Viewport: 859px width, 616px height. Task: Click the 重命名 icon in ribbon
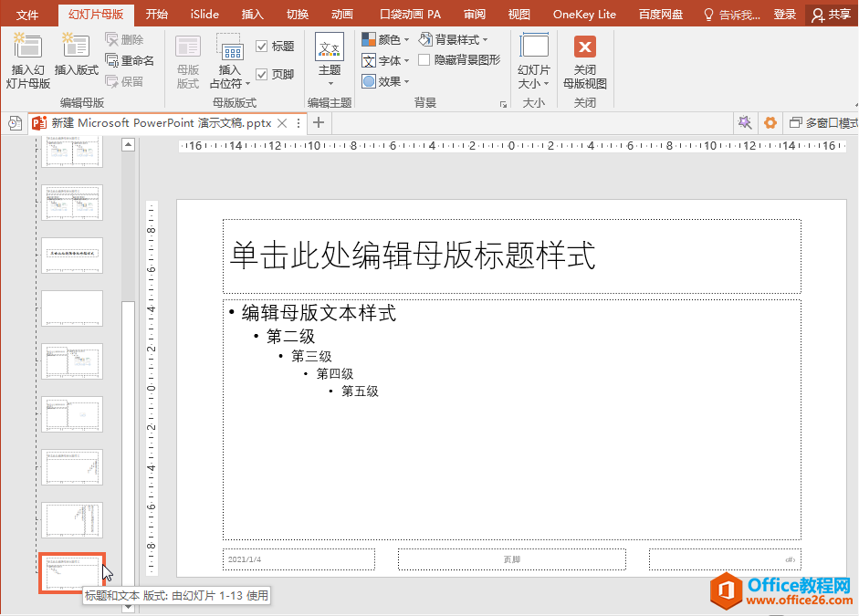pyautogui.click(x=112, y=60)
